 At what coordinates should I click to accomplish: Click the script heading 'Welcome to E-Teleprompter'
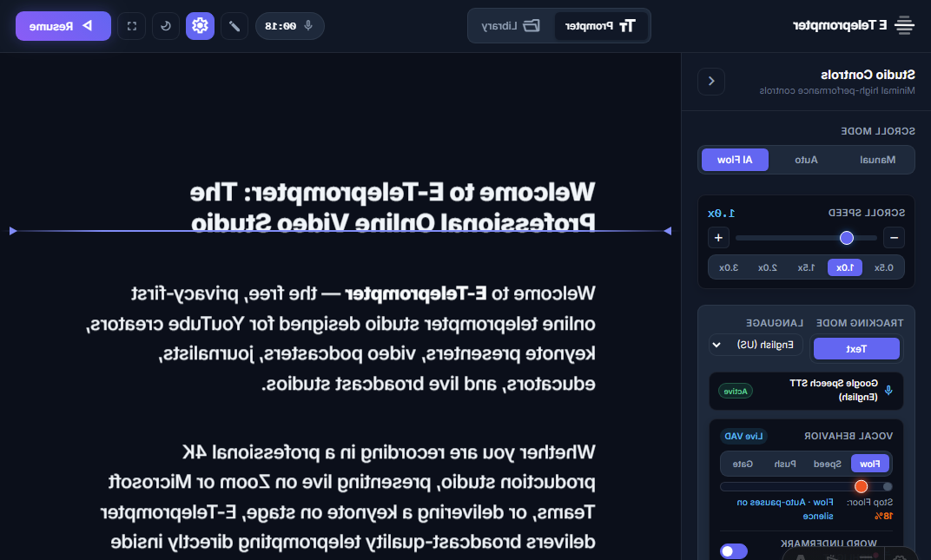tap(393, 208)
